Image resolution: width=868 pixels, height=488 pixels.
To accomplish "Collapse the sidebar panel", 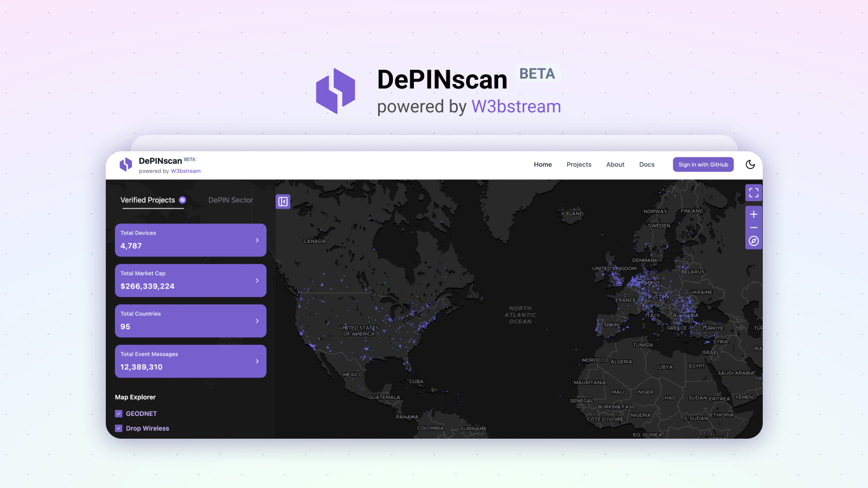I will pos(283,201).
